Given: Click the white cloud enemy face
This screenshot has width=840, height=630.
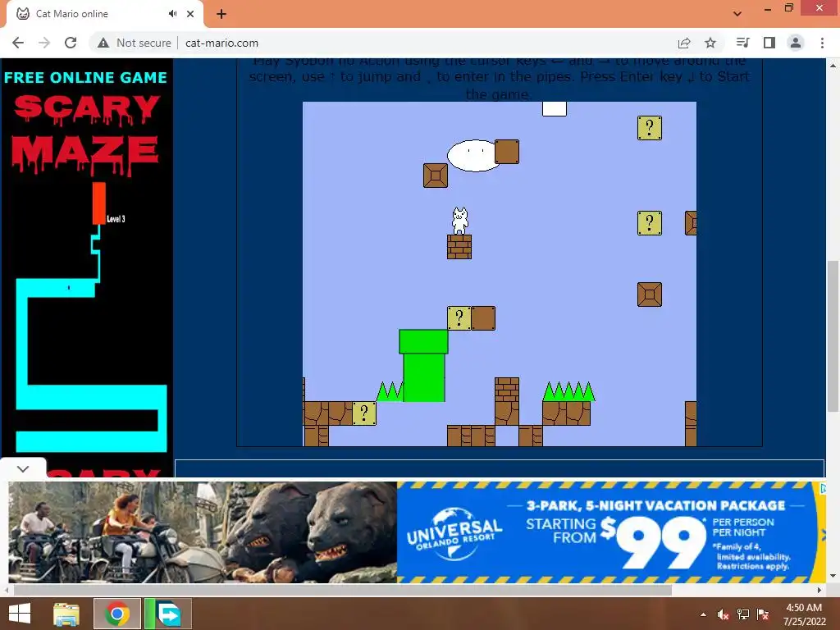Looking at the screenshot, I should [x=473, y=155].
